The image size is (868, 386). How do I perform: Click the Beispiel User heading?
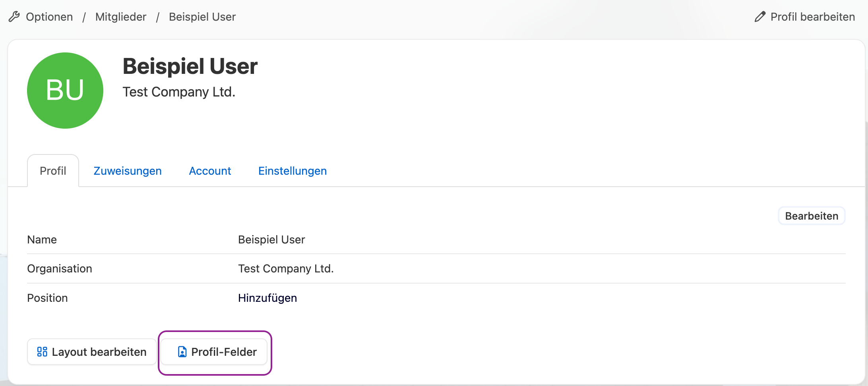(x=190, y=66)
